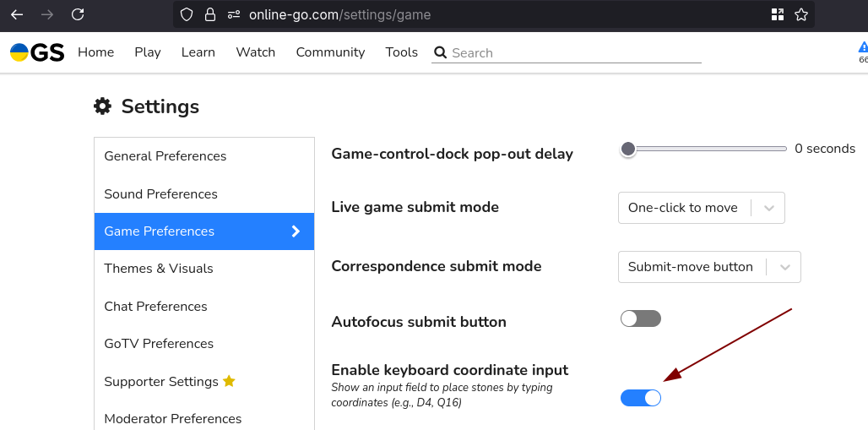Open Correspondence submit mode dropdown
The width and height of the screenshot is (868, 430).
pyautogui.click(x=709, y=267)
